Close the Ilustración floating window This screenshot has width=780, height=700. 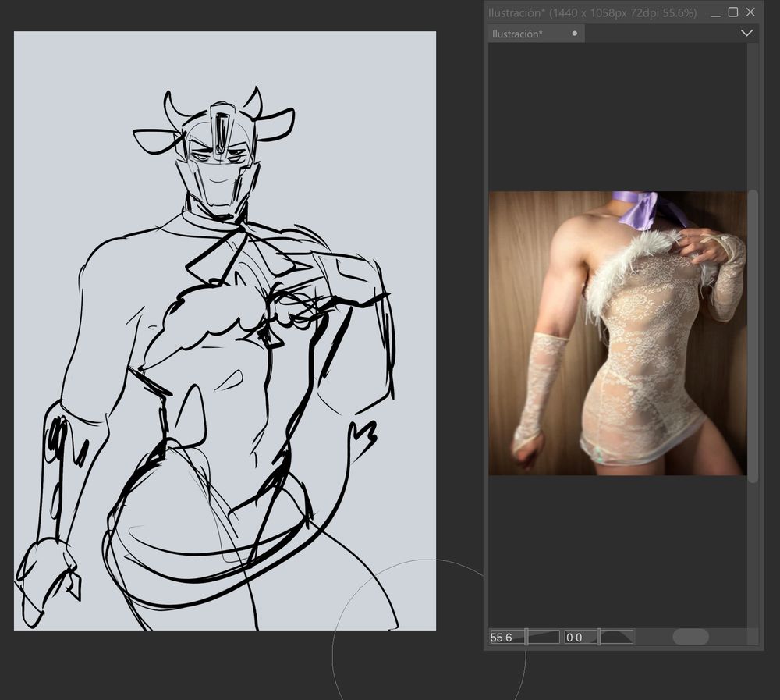pyautogui.click(x=750, y=12)
